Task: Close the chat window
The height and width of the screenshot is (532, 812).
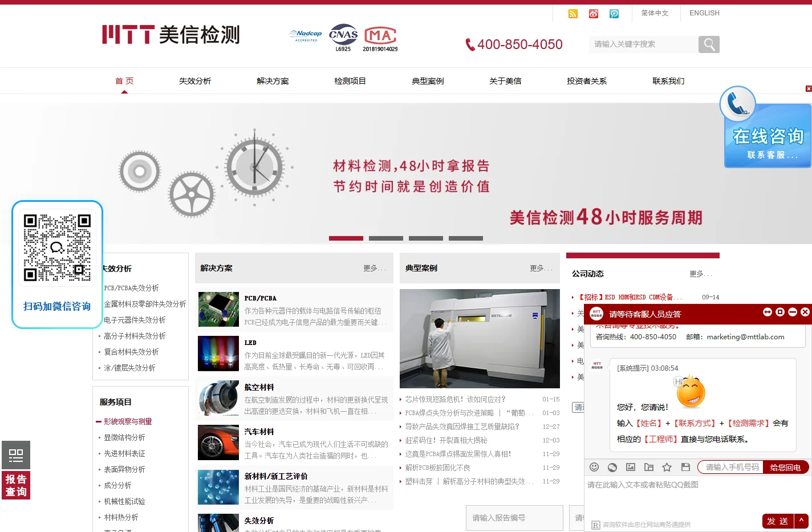Action: (x=805, y=312)
